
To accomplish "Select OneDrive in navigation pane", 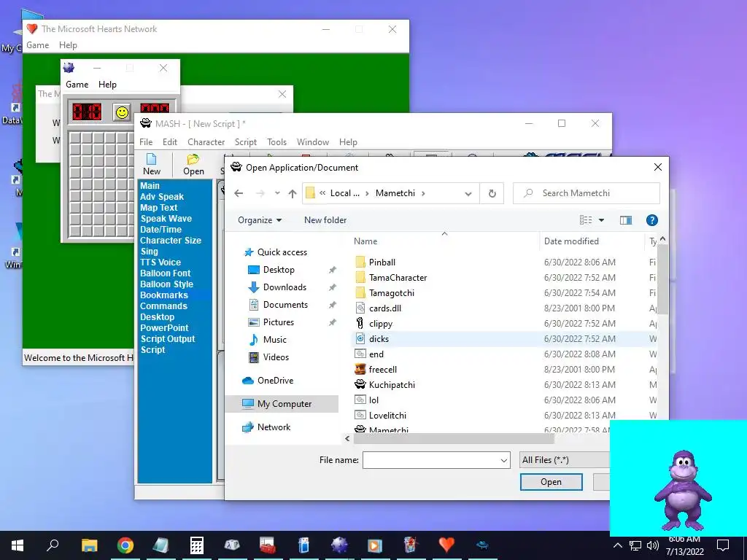I will click(x=275, y=381).
